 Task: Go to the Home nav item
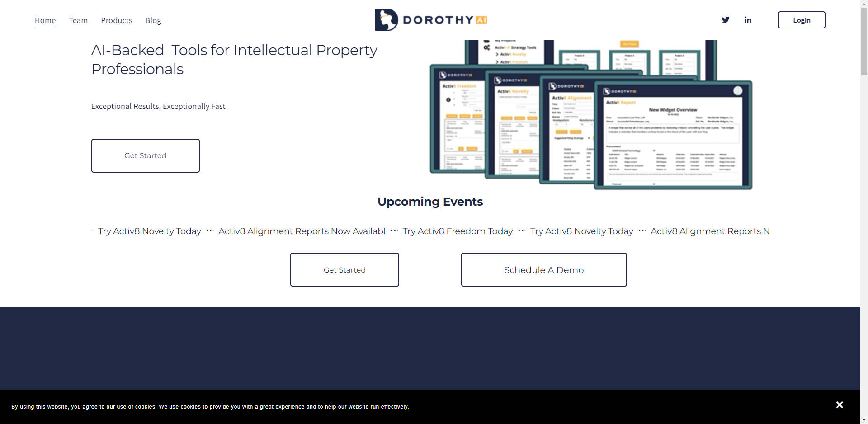point(45,20)
